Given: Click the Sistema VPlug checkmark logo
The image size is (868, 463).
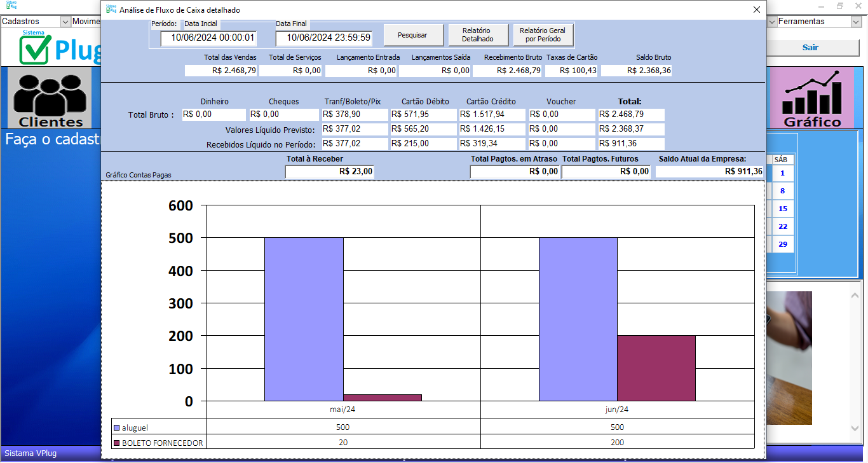Looking at the screenshot, I should tap(35, 50).
